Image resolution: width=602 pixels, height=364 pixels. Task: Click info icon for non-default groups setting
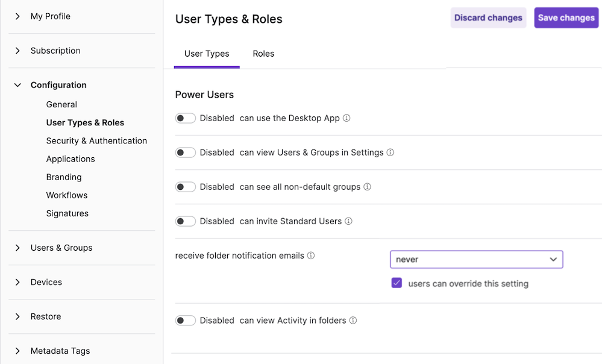click(x=367, y=187)
